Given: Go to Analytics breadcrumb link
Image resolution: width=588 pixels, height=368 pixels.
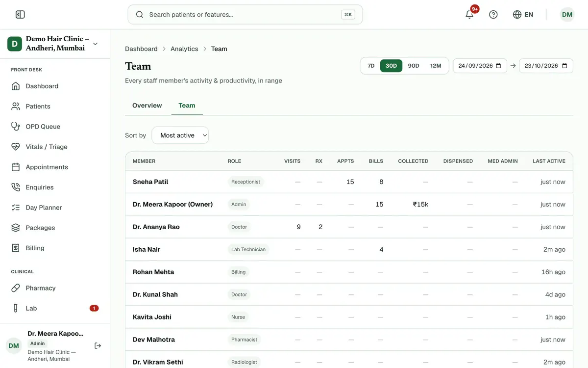Looking at the screenshot, I should 184,49.
